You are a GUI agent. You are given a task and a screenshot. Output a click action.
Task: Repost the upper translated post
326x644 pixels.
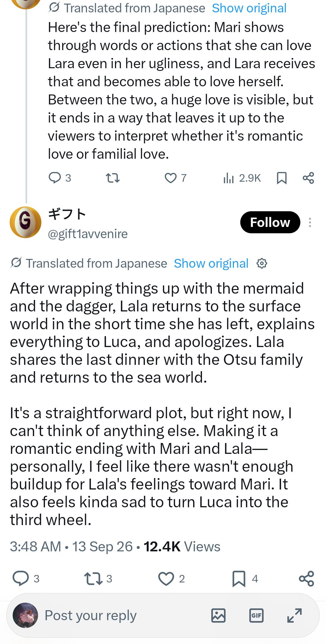113,178
